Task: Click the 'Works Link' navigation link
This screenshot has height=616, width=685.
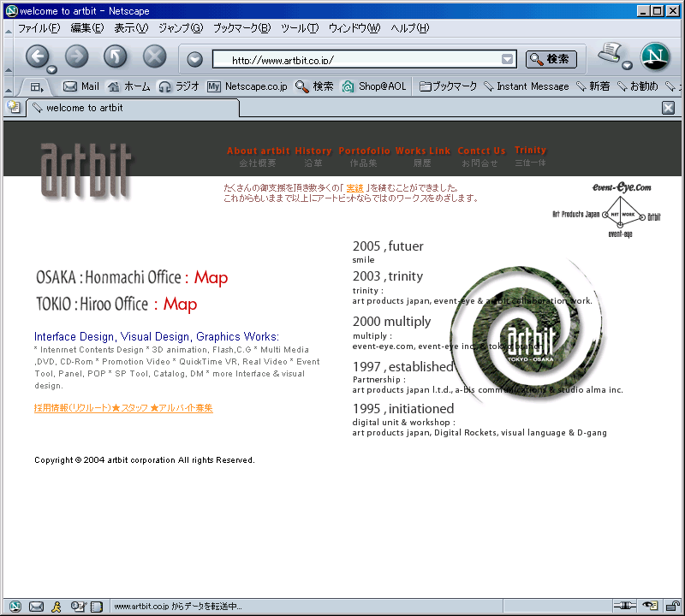Action: [x=422, y=151]
